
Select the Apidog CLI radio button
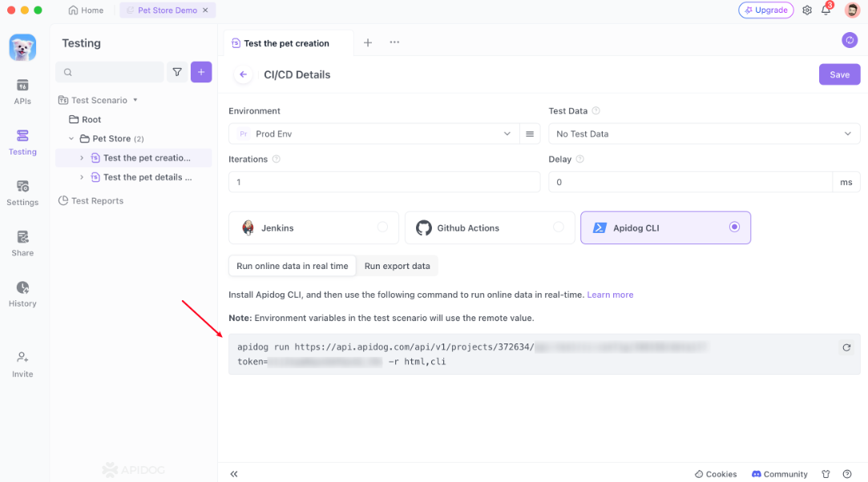pos(734,227)
